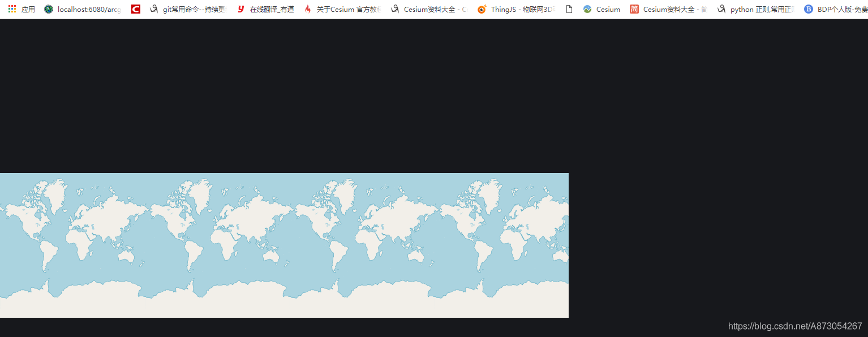Click the blank page favicon bookmark
The width and height of the screenshot is (868, 337).
569,9
